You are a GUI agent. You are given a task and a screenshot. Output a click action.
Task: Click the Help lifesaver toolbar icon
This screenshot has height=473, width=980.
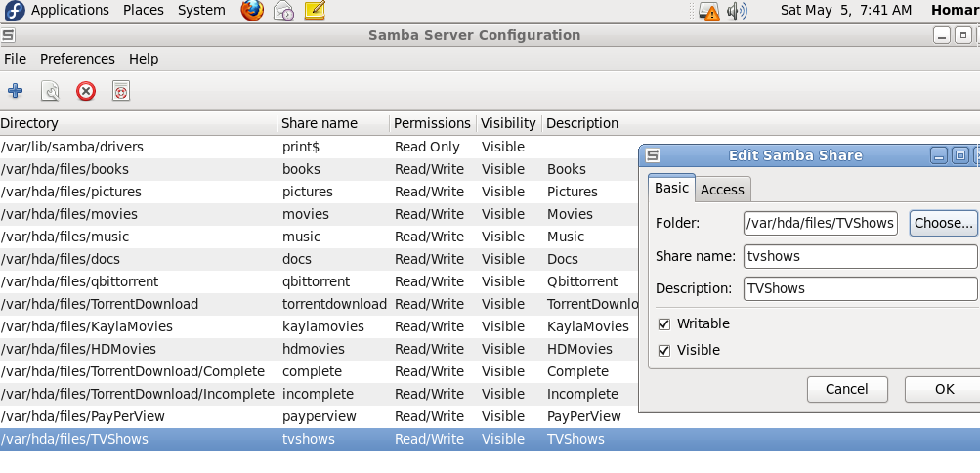click(x=120, y=91)
